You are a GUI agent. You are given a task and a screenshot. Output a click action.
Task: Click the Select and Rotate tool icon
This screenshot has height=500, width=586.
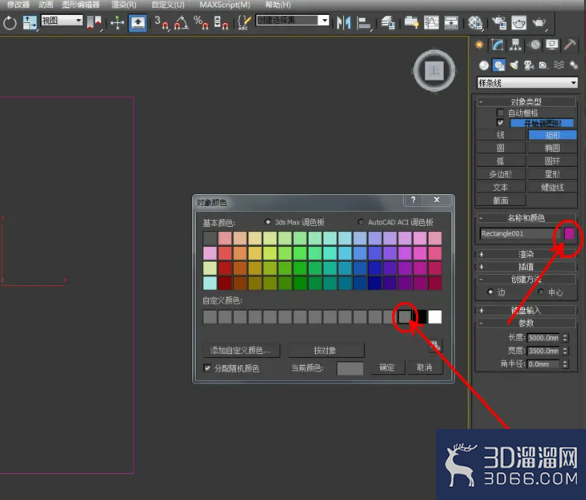click(x=10, y=23)
